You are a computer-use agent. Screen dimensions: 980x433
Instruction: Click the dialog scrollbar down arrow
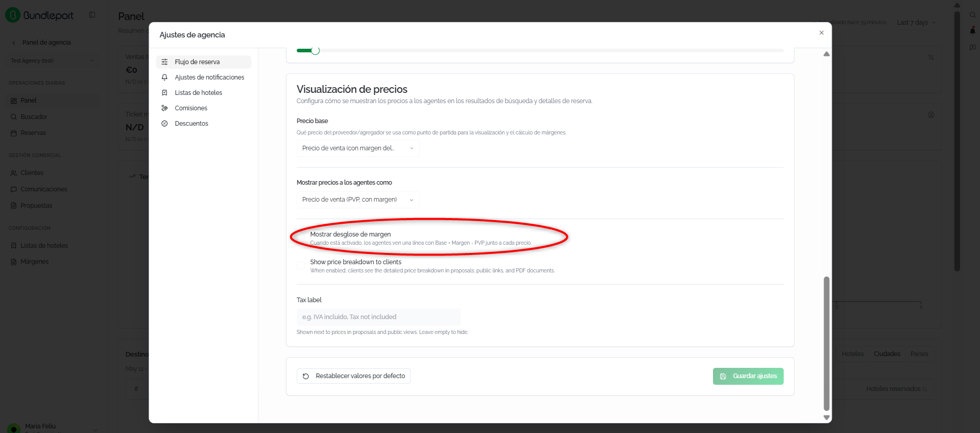(x=826, y=418)
